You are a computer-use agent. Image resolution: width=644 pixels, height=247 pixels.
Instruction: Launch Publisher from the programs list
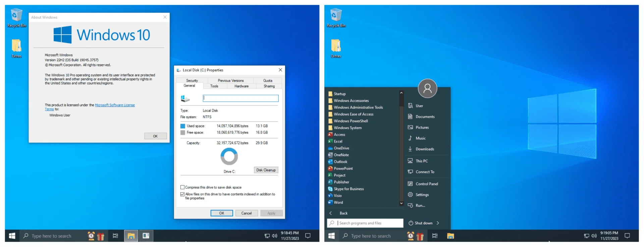tap(338, 182)
